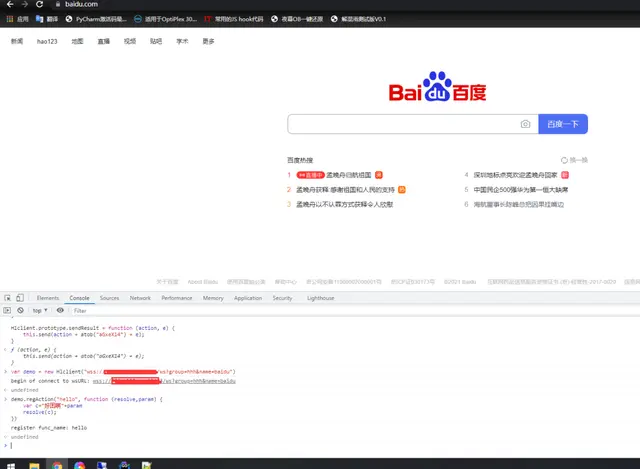The image size is (640, 469).
Task: Expand the var demo console entry
Action: pos(6,371)
